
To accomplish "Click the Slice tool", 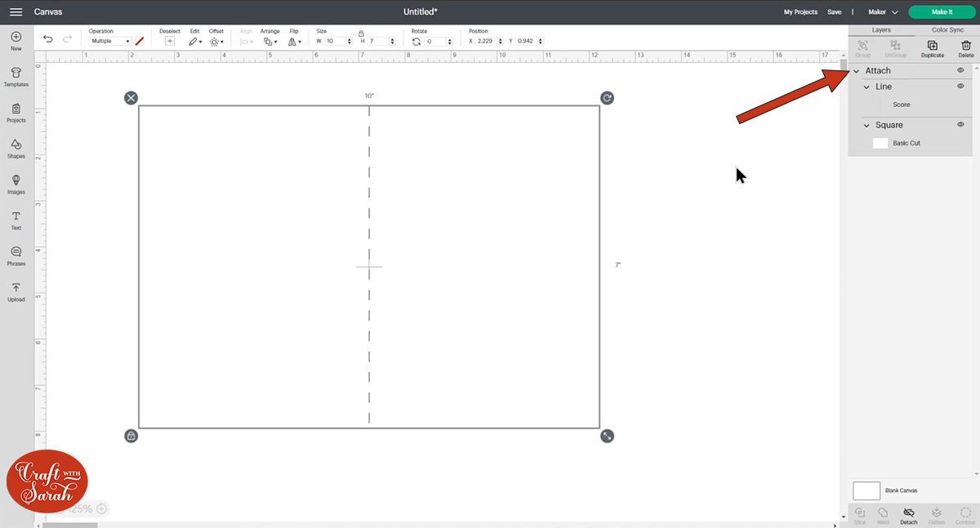I will coord(859,515).
